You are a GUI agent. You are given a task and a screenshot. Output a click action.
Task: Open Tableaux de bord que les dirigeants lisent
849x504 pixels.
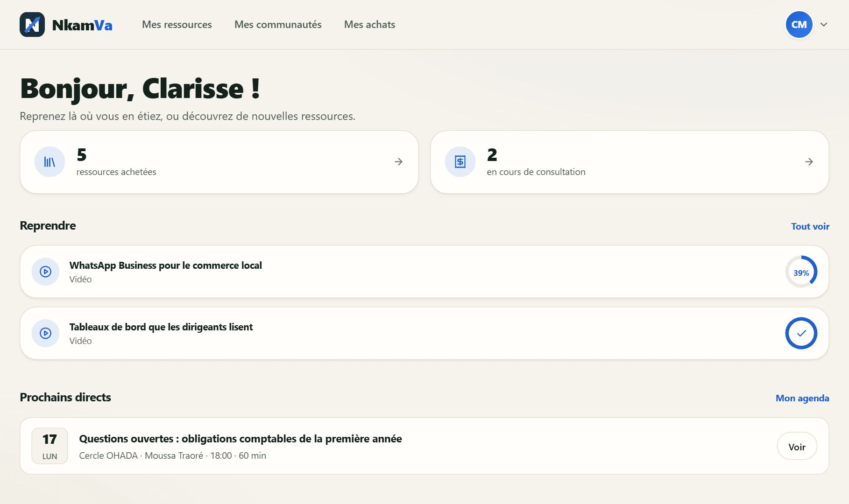pyautogui.click(x=161, y=327)
